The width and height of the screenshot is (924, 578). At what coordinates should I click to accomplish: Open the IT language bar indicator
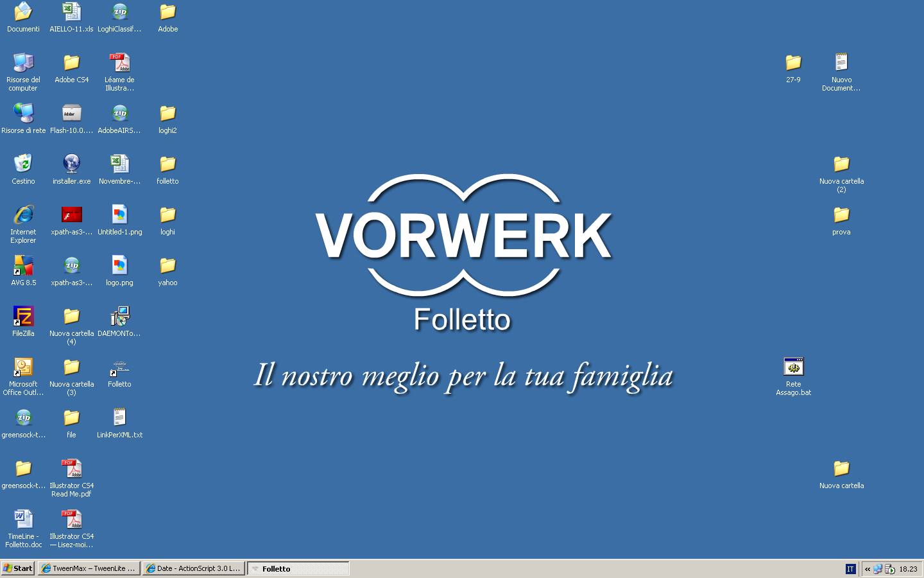(850, 569)
